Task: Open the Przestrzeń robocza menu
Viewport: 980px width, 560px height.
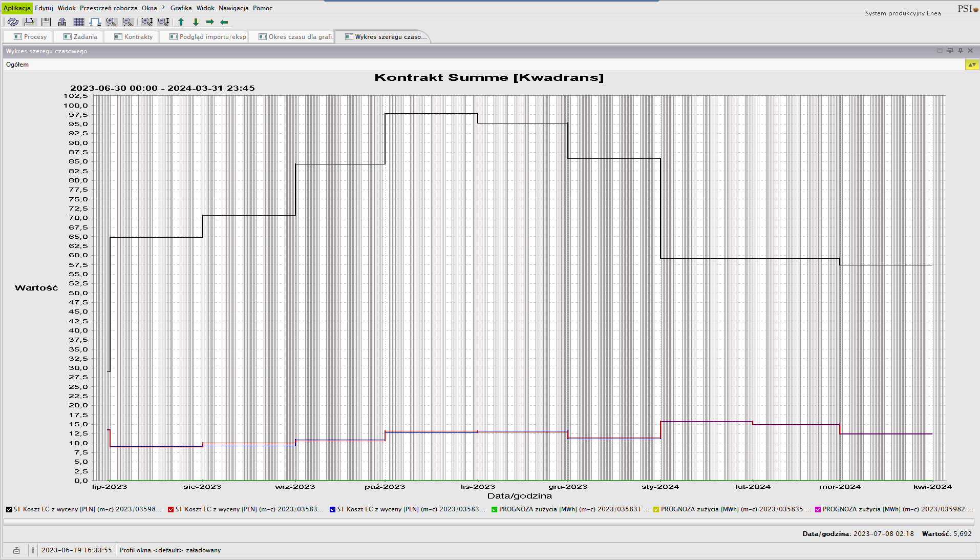Action: click(109, 8)
